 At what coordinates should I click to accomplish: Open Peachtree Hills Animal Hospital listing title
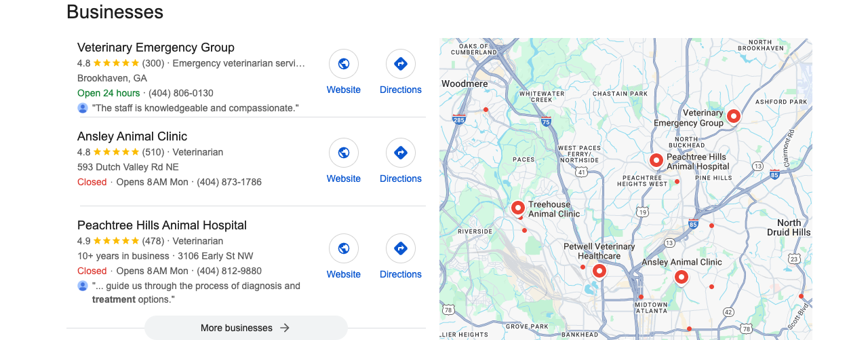[162, 225]
